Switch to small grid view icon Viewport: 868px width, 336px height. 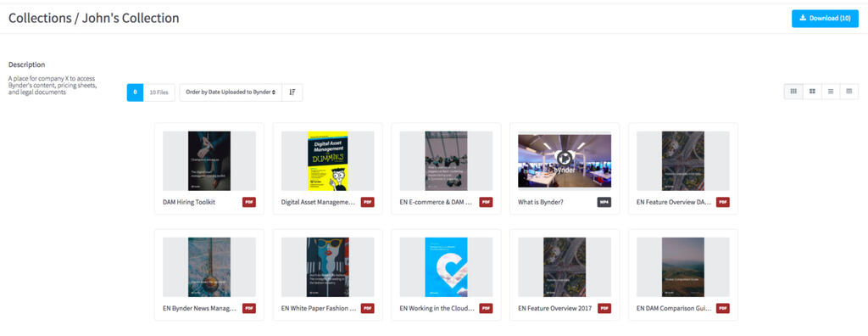793,92
